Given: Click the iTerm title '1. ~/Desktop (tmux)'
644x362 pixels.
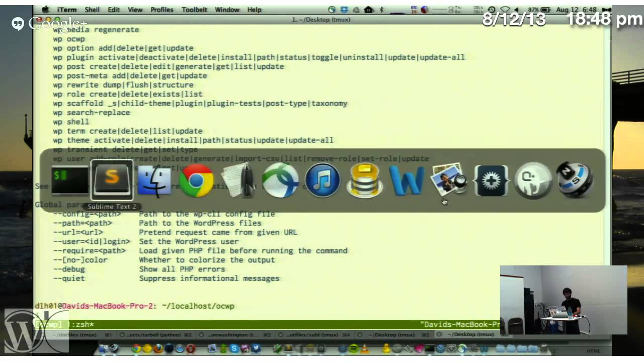Looking at the screenshot, I should coord(321,20).
